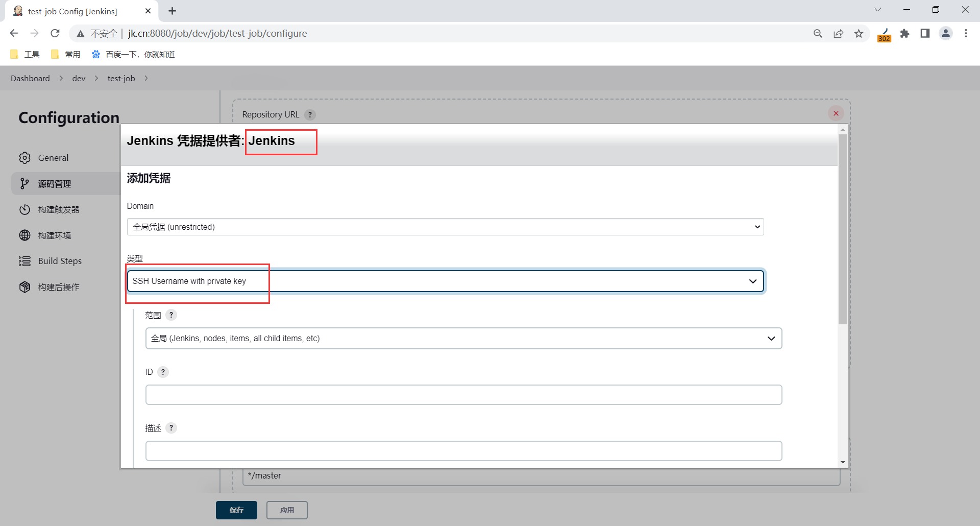
Task: Open browser extensions puzzle icon
Action: 904,34
